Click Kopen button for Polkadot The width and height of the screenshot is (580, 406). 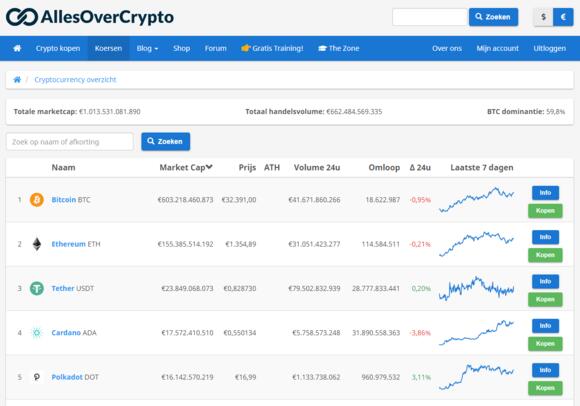point(545,388)
